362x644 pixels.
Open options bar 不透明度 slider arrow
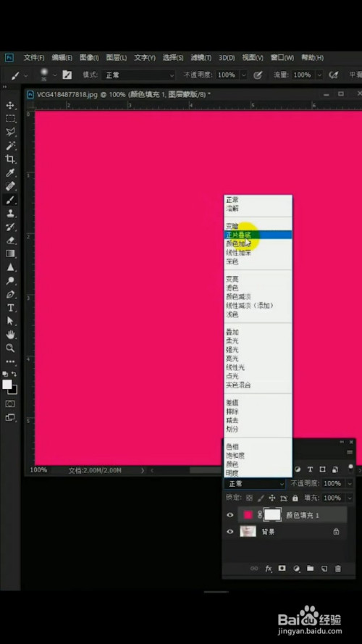point(244,75)
